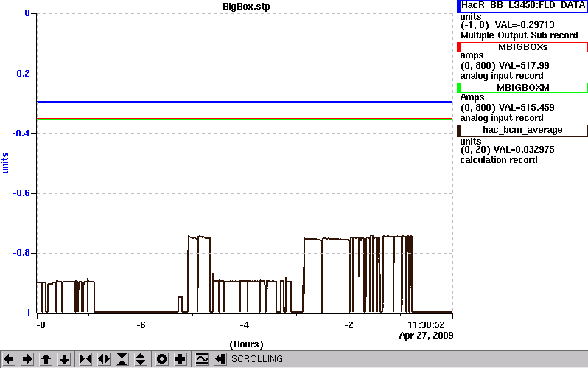This screenshot has height=368, width=588.
Task: Click the VAL=-0.29713 readout
Action: click(525, 25)
